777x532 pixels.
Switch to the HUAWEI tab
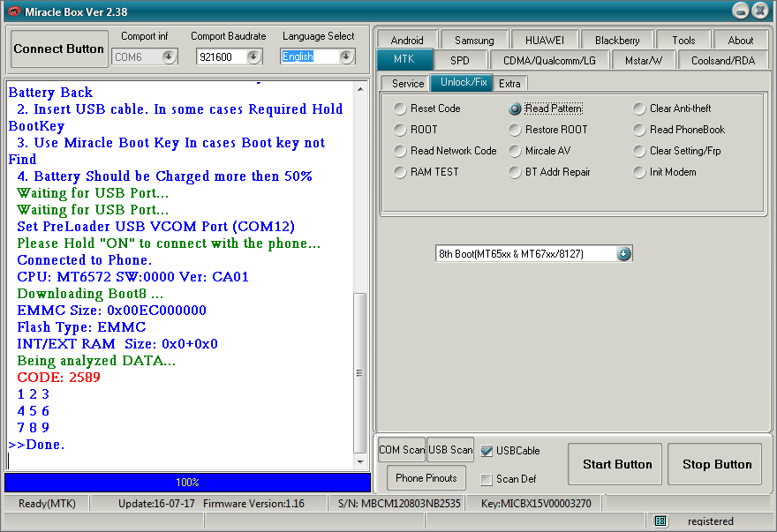coord(545,40)
